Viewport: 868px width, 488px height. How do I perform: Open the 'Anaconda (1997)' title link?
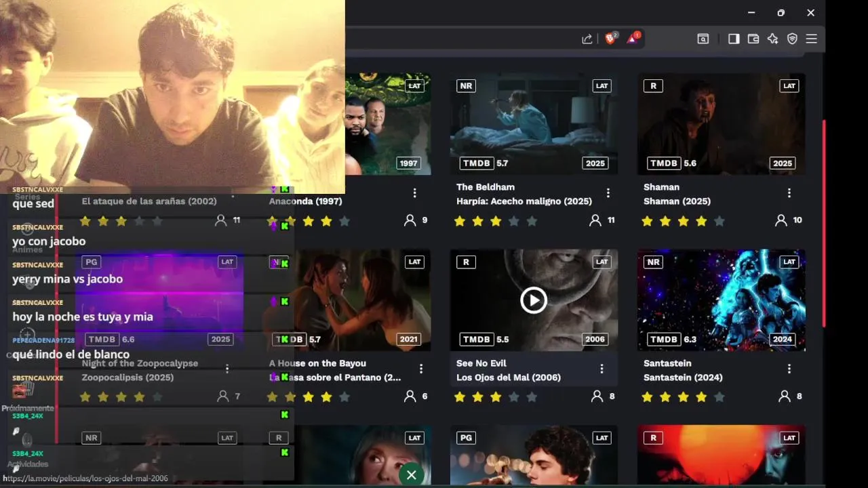click(306, 201)
